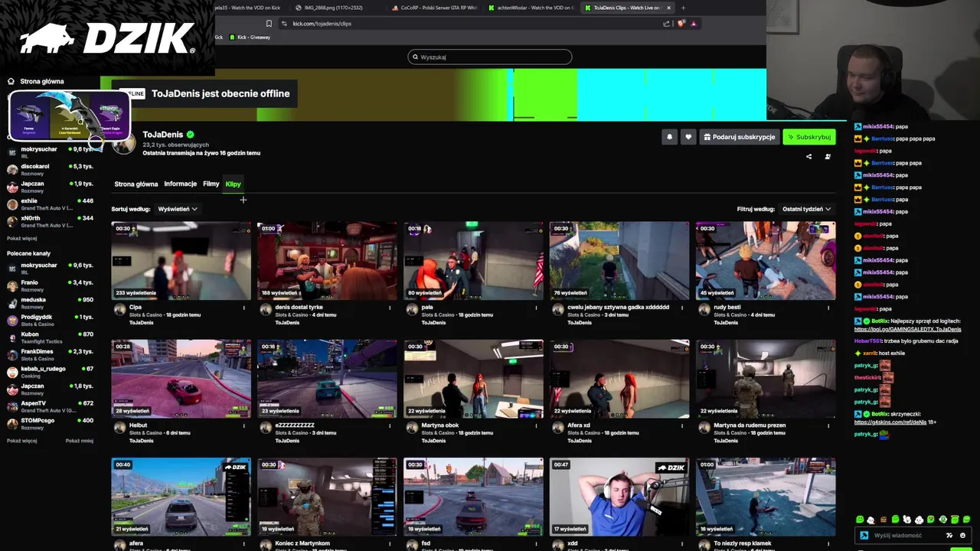Click clip title 'rudy besti'

pyautogui.click(x=726, y=308)
